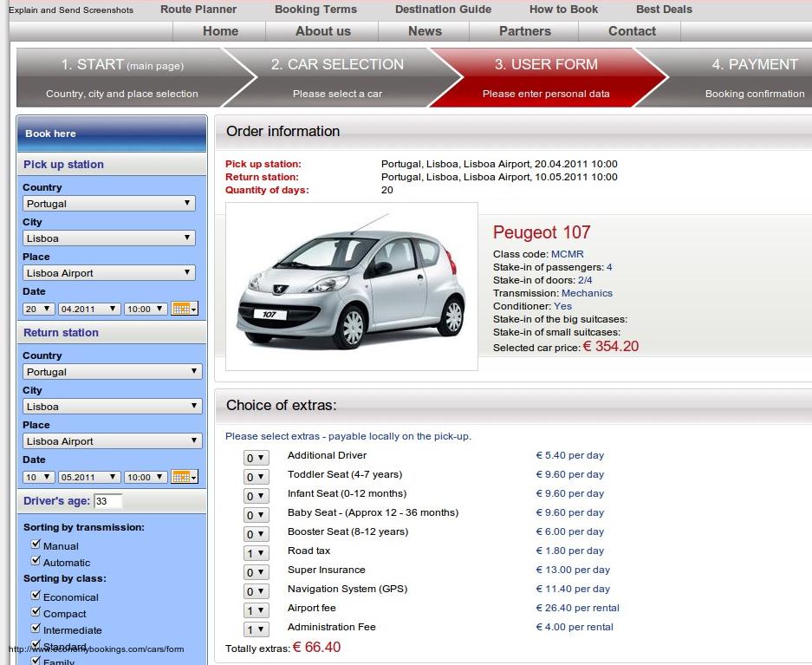This screenshot has height=665, width=812.
Task: Open the pick-up Country dropdown
Action: click(x=108, y=203)
